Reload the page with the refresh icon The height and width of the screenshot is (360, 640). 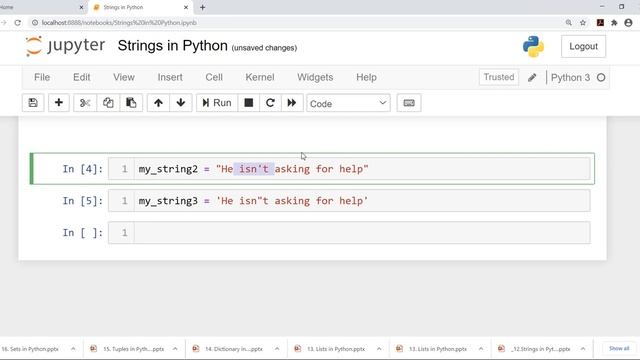click(18, 23)
